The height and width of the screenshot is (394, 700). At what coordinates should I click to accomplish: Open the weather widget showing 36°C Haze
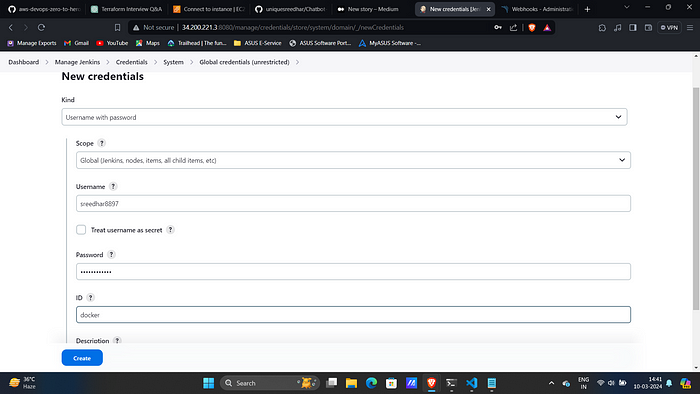click(x=22, y=383)
